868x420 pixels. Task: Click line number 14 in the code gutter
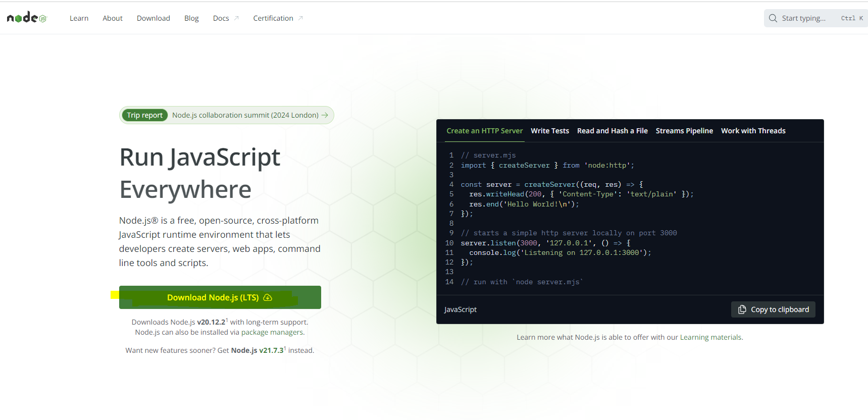pyautogui.click(x=449, y=282)
